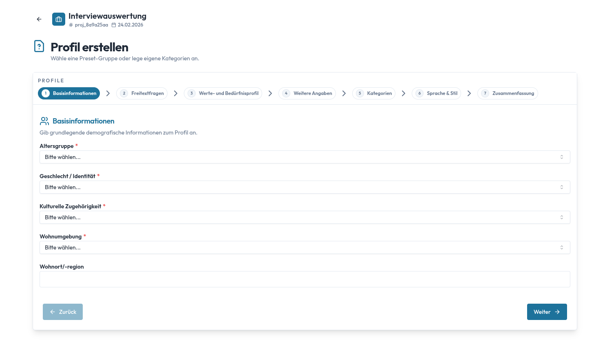Switch to step 2 Freitextfragen
The height and width of the screenshot is (364, 607).
[142, 93]
